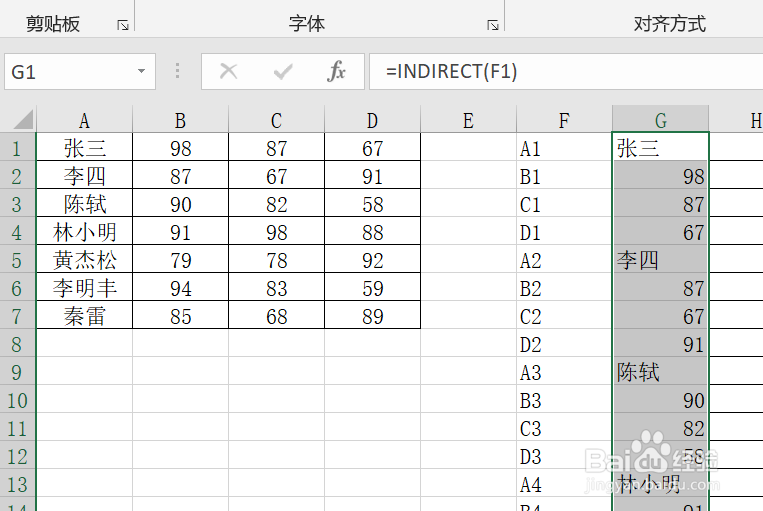Select column G header
This screenshot has width=763, height=511.
[660, 120]
